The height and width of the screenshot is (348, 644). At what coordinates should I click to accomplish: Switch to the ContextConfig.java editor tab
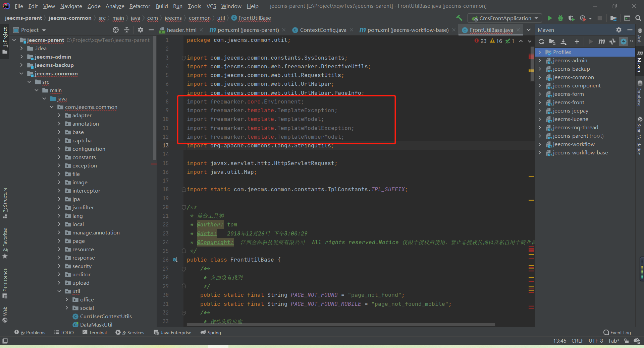click(323, 30)
